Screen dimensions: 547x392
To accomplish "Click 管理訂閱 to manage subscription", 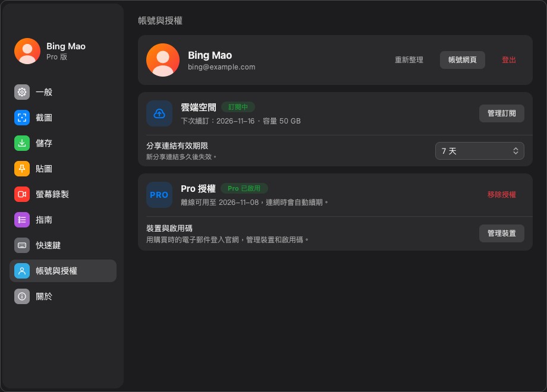I will pyautogui.click(x=502, y=113).
